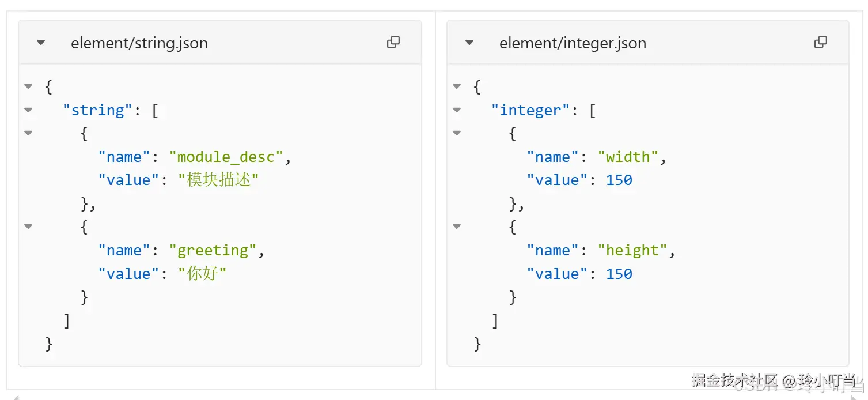Click the width value 150
Screen dimensions: 868x400
tap(619, 180)
